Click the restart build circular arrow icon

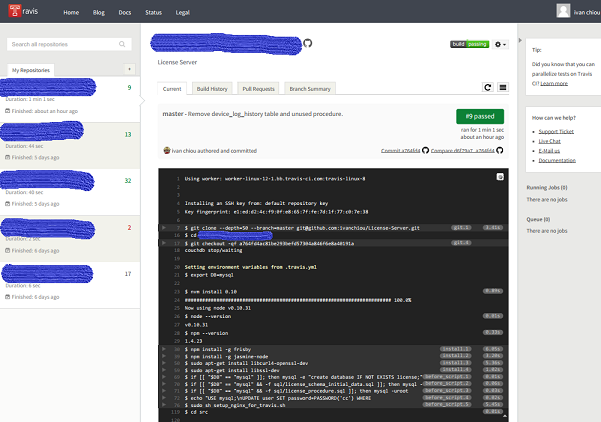tap(488, 87)
